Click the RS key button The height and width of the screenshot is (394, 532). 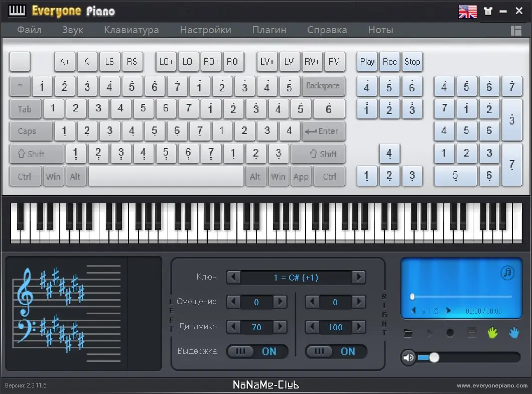coord(132,61)
